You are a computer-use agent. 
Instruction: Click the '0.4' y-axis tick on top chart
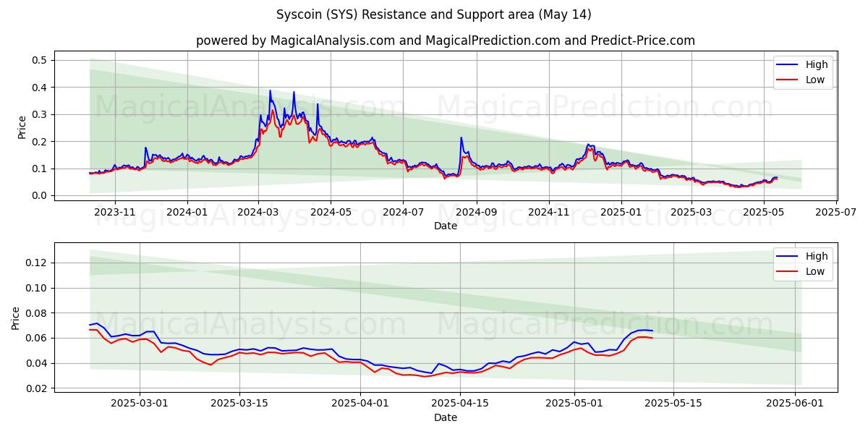tap(40, 88)
